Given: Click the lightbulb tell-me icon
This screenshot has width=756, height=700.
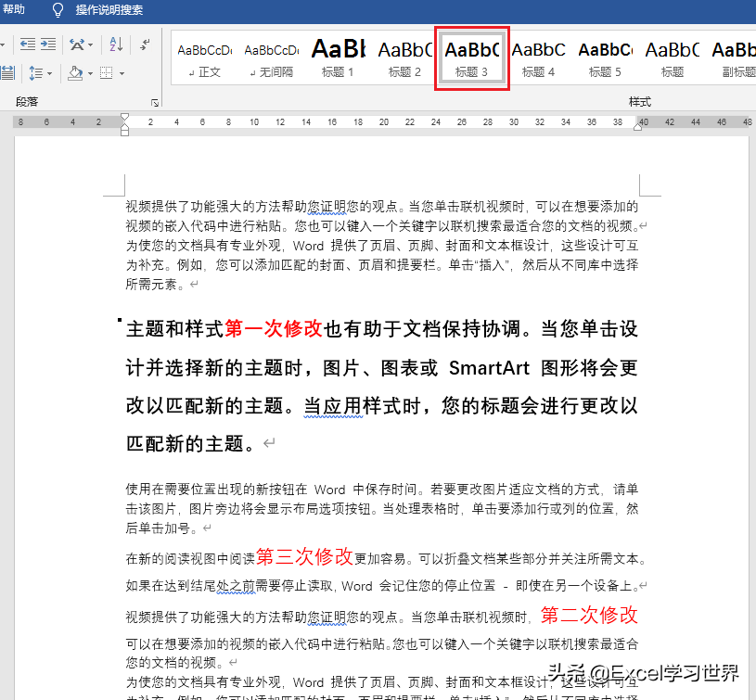Looking at the screenshot, I should 58,10.
